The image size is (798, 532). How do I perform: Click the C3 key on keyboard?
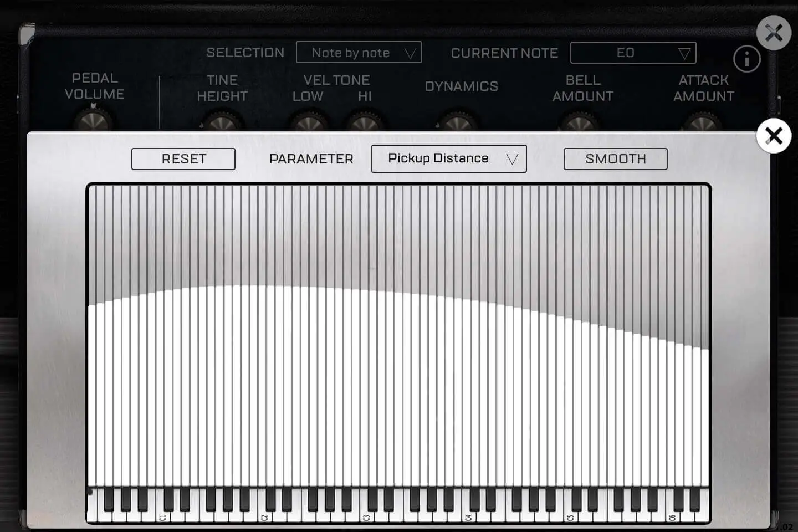pyautogui.click(x=366, y=516)
